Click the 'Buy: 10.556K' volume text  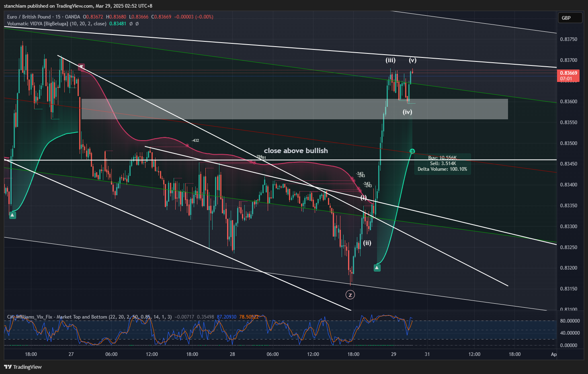coord(442,158)
